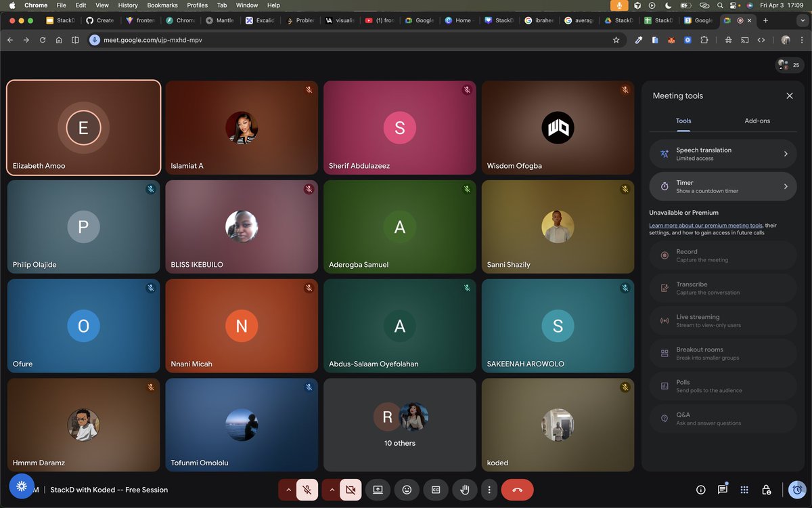Toggle closed captions
The width and height of the screenshot is (812, 508).
436,490
